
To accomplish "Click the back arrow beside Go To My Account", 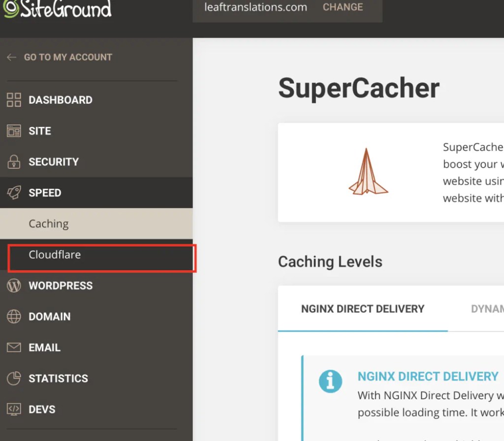I will (12, 57).
